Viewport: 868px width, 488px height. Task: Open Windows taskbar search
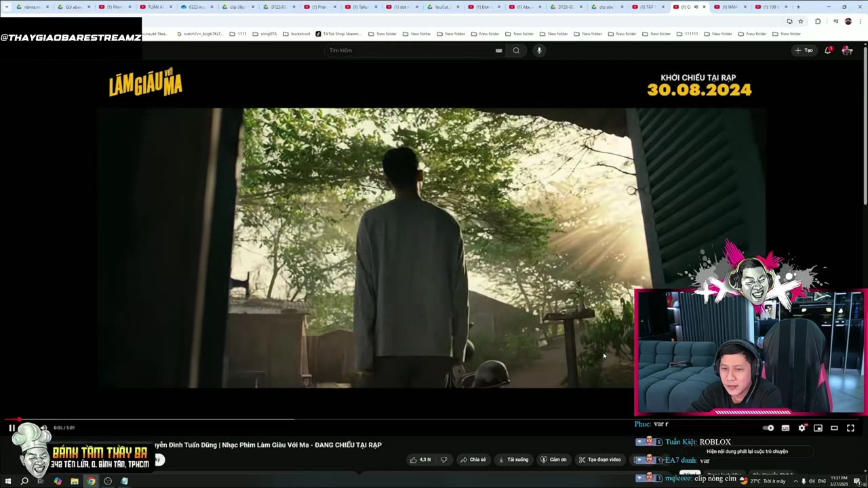(x=24, y=481)
